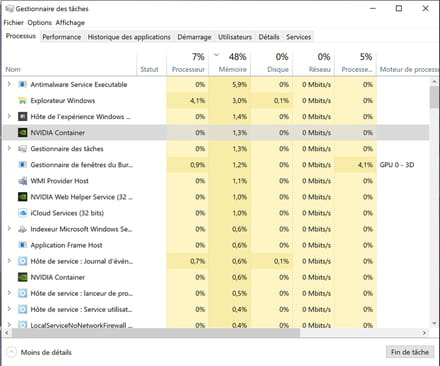Click the highlighted NVIDIA Container icon
440x366 pixels.
click(22, 133)
